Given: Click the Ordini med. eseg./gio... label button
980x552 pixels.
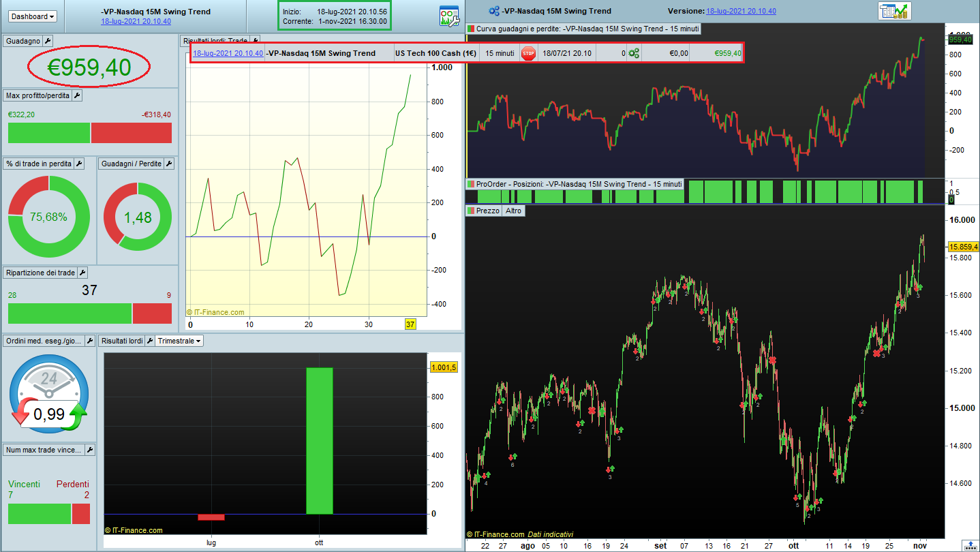Looking at the screenshot, I should pos(44,341).
